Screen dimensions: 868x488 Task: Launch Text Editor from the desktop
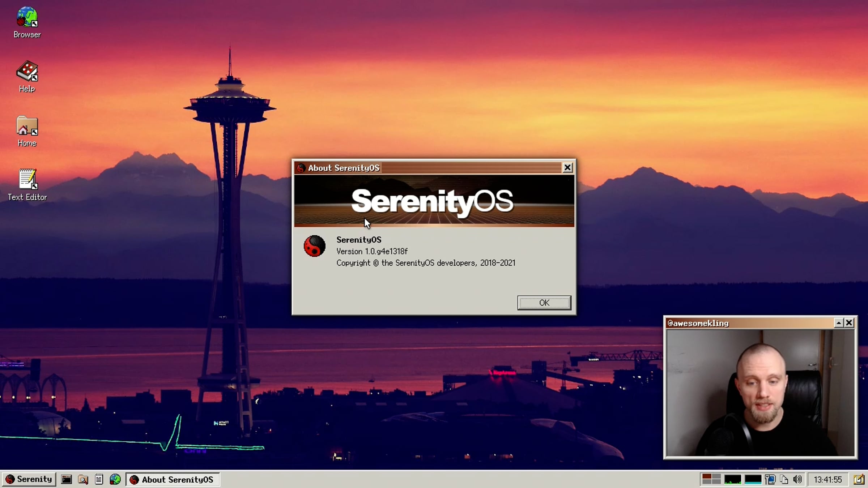click(27, 185)
